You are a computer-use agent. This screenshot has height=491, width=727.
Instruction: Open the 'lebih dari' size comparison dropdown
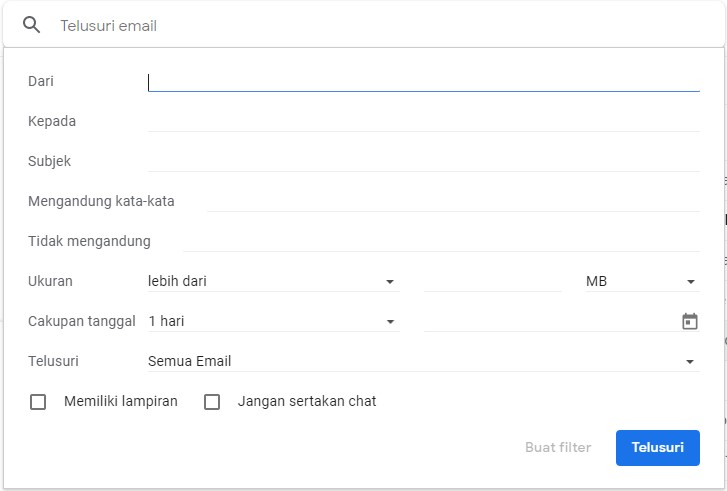(272, 281)
